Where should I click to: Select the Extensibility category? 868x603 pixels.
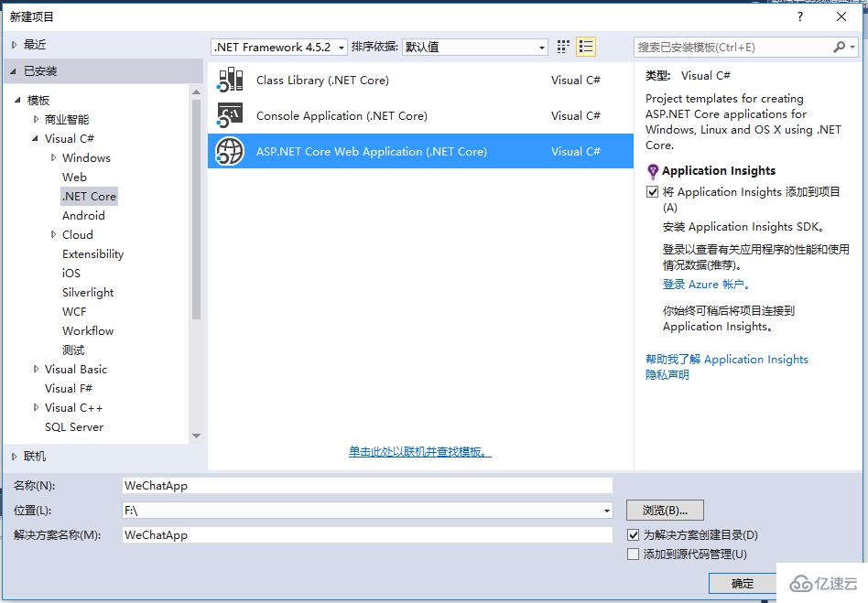[93, 254]
